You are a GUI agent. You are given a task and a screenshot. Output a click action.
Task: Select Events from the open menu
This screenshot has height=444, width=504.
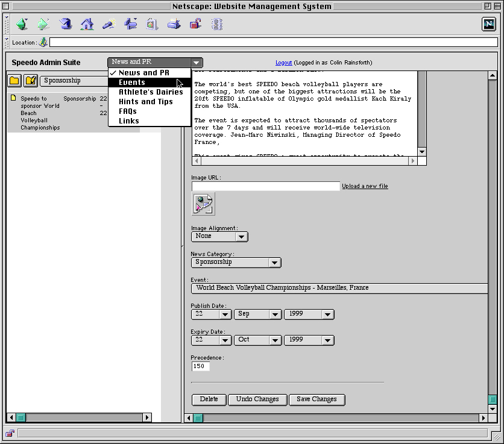coord(132,83)
